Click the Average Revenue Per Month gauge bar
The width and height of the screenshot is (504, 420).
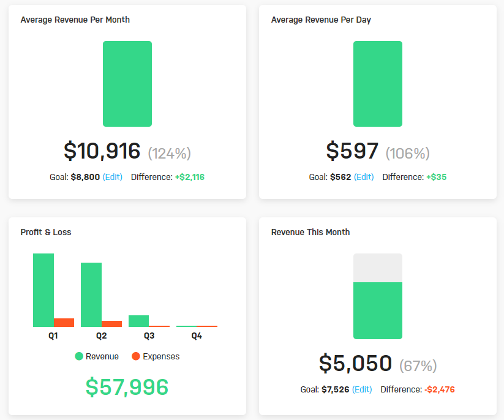(x=127, y=84)
